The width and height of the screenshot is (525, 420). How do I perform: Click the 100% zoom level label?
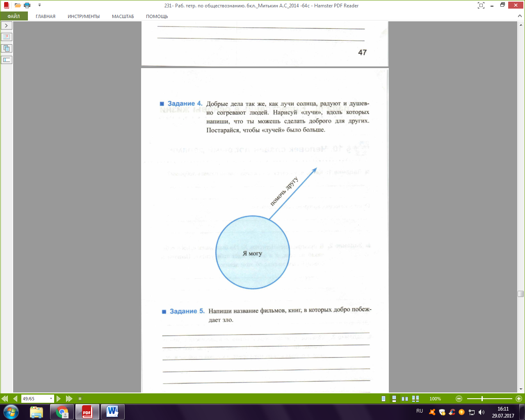[x=435, y=399]
